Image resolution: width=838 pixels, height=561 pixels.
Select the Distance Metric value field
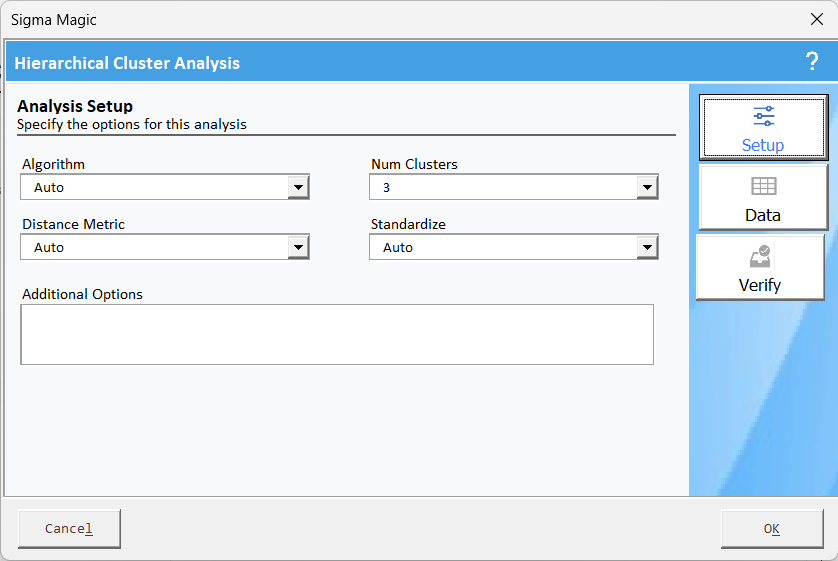(154, 247)
